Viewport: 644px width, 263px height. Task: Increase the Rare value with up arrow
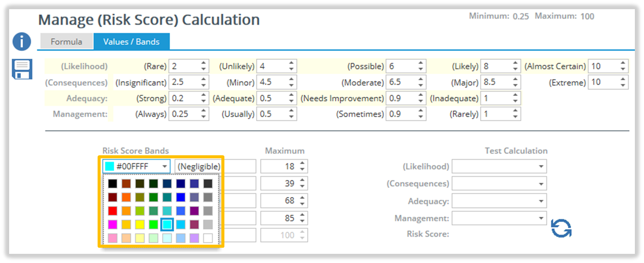point(203,63)
